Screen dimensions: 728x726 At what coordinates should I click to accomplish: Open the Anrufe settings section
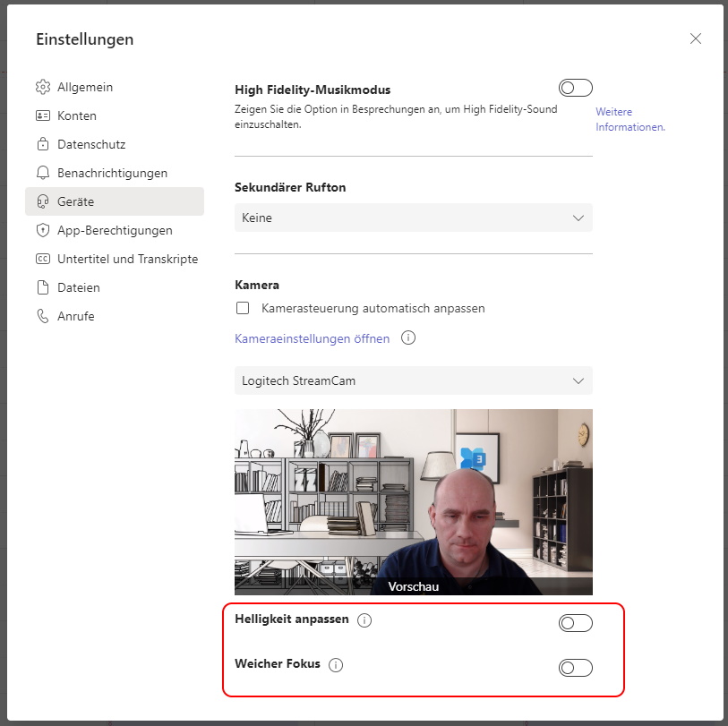(115, 316)
